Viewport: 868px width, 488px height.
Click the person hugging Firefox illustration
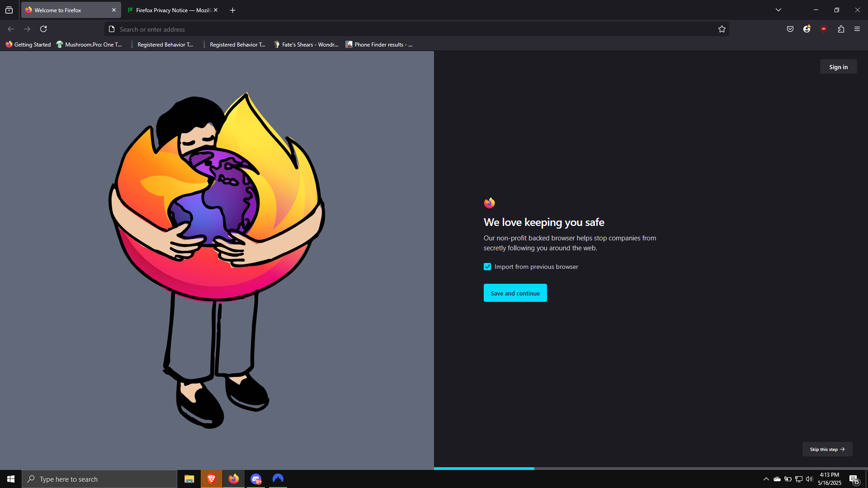pyautogui.click(x=217, y=260)
